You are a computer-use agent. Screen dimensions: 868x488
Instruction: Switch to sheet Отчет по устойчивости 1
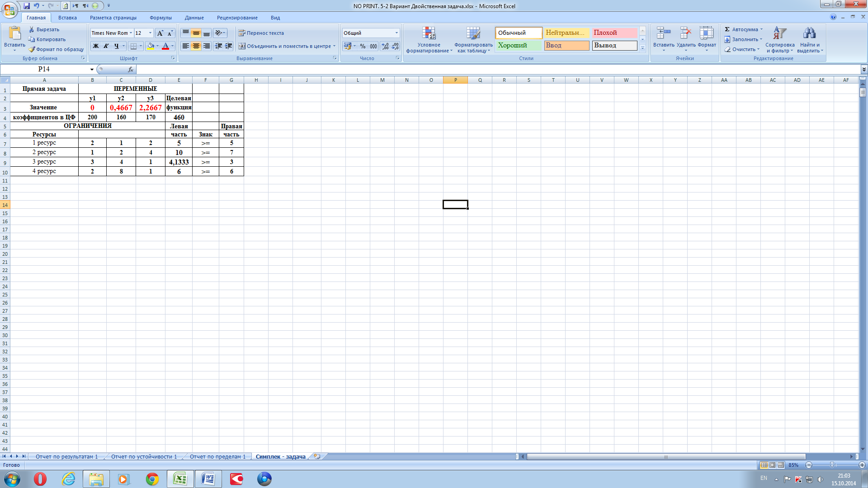click(144, 456)
